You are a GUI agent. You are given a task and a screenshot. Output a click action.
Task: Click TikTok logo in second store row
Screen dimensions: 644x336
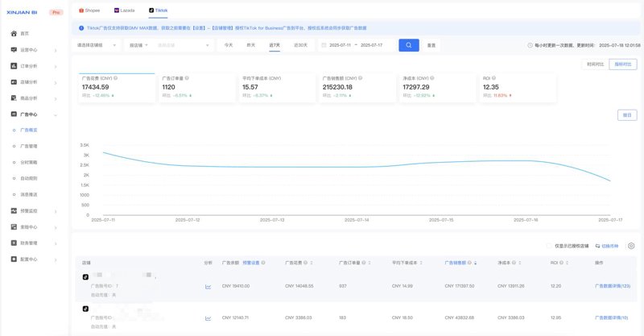[85, 309]
